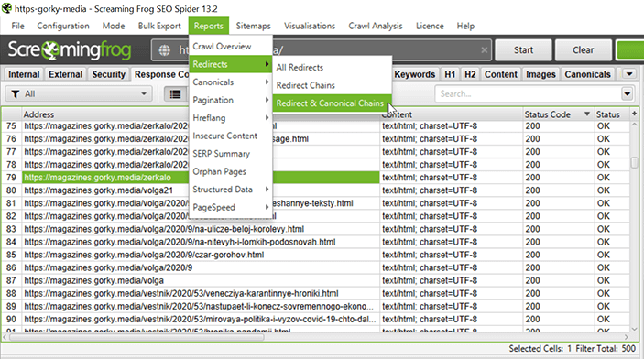Expand the Canonicals submenu
The image size is (644, 359).
[231, 82]
